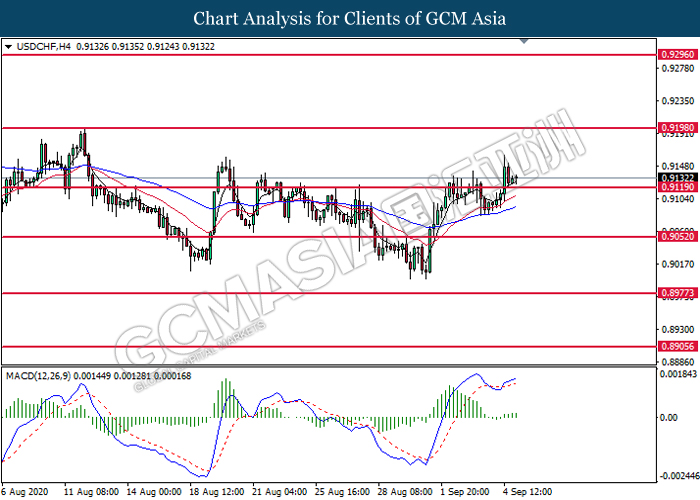Image resolution: width=700 pixels, height=500 pixels.
Task: Click the MACD(12,26,9) indicator label
Action: click(38, 376)
